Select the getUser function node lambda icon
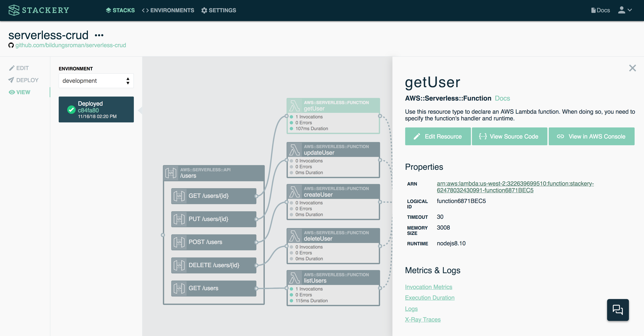Screen dimensions: 644x336 294,106
